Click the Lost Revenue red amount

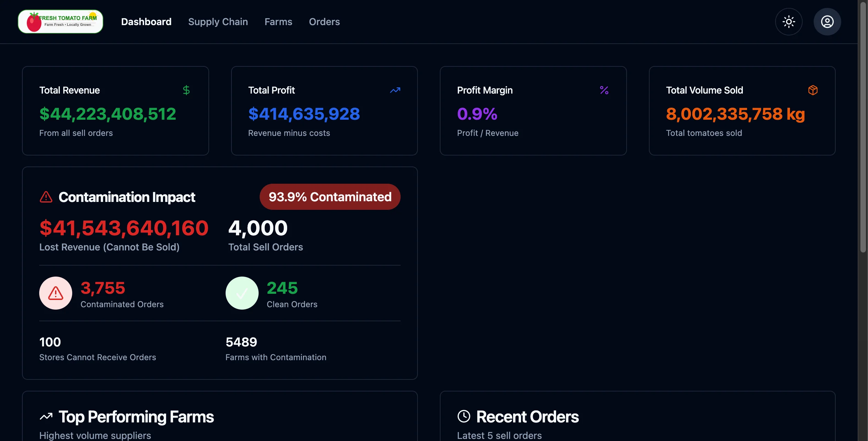(124, 228)
